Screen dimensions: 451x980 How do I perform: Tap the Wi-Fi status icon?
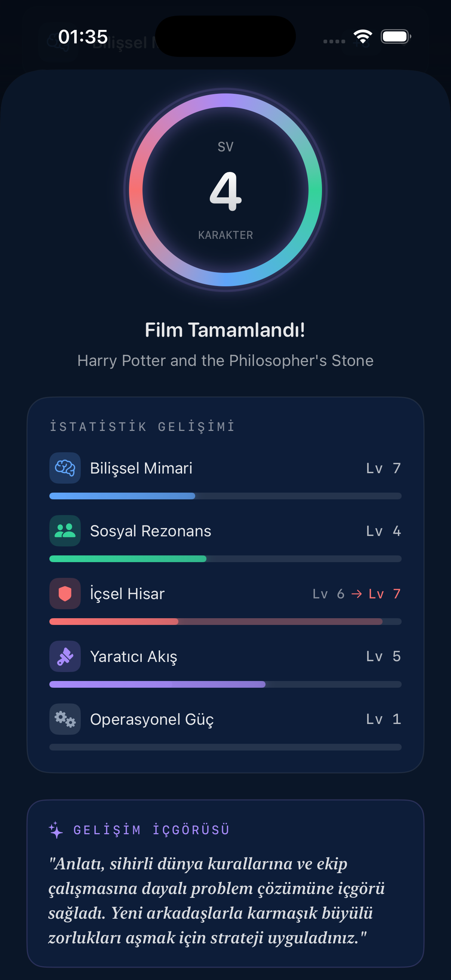click(362, 37)
